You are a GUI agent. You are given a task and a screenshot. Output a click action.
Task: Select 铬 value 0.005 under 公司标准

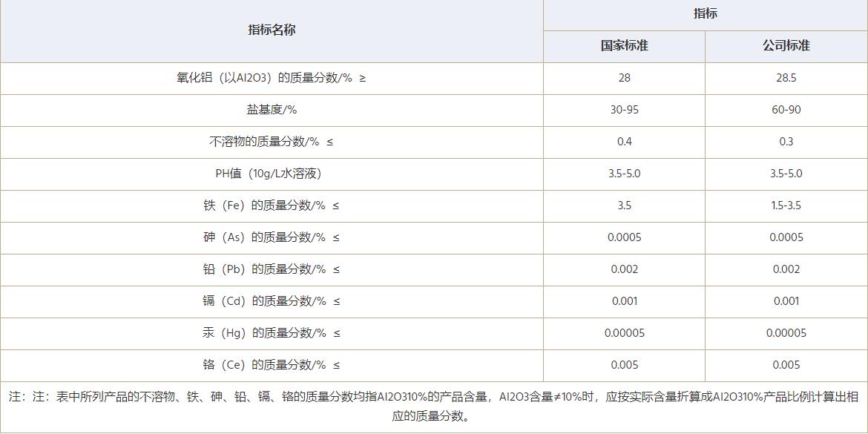tap(786, 365)
